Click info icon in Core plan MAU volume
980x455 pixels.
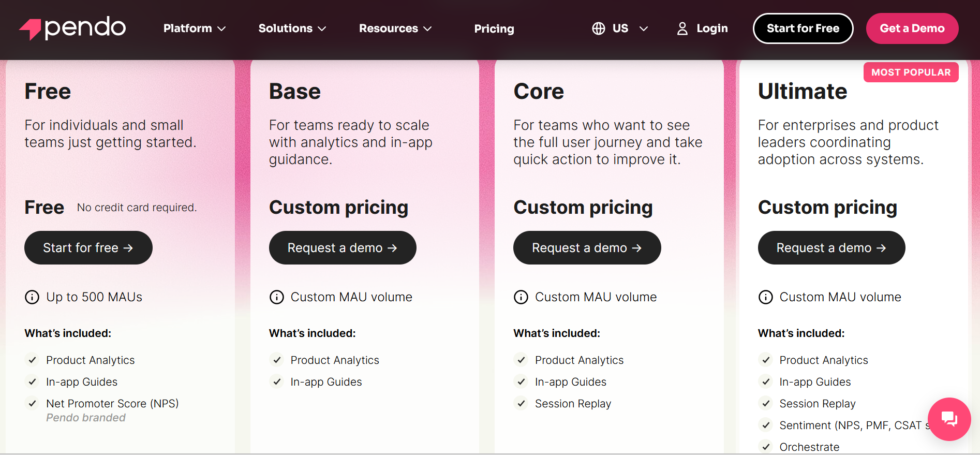(x=521, y=297)
